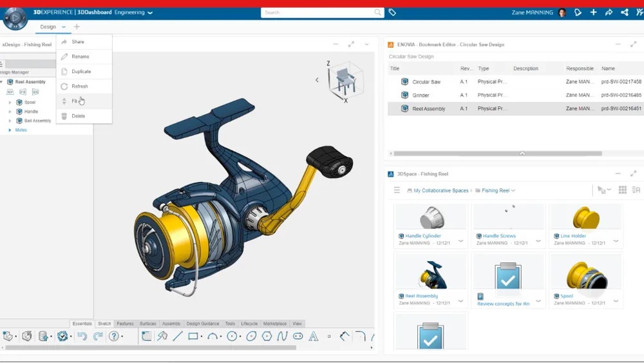Select the Rectangle sketch tool
The image size is (644, 363).
click(x=193, y=336)
